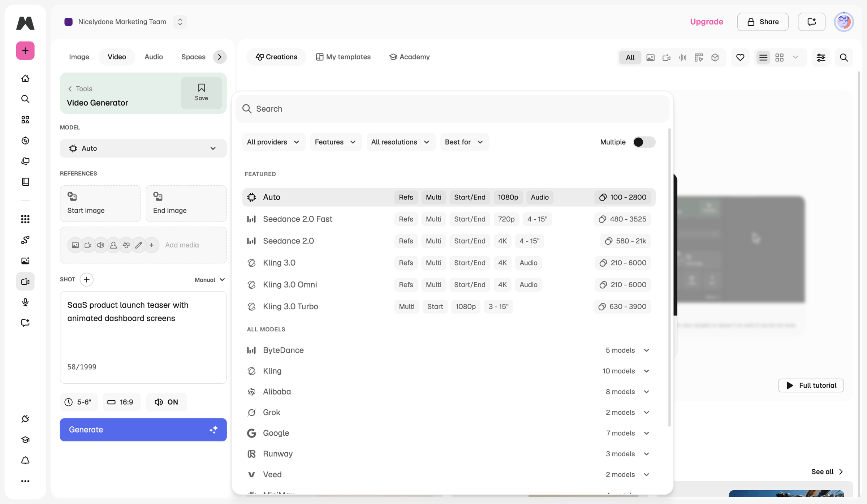The image size is (867, 504).
Task: Open the user avatar profile menu
Action: click(844, 22)
